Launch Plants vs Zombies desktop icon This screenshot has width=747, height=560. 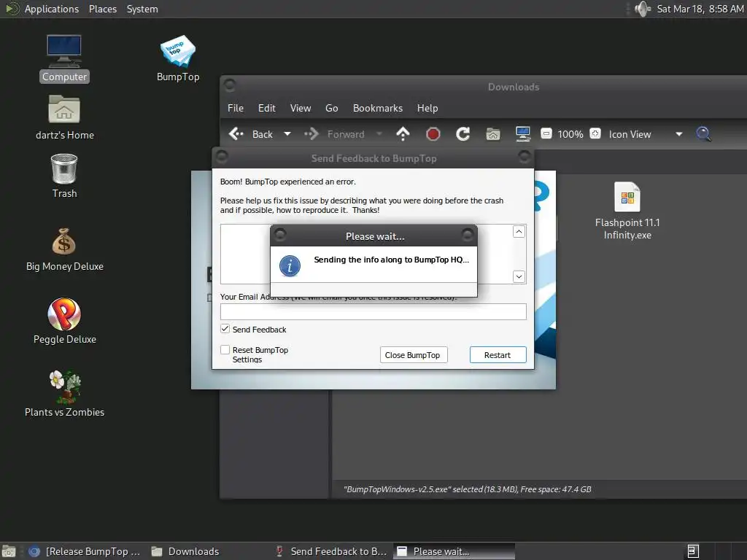pyautogui.click(x=64, y=394)
